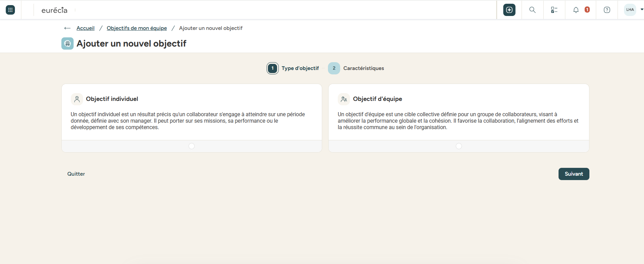Open notifications bell icon
644x264 pixels.
click(576, 10)
